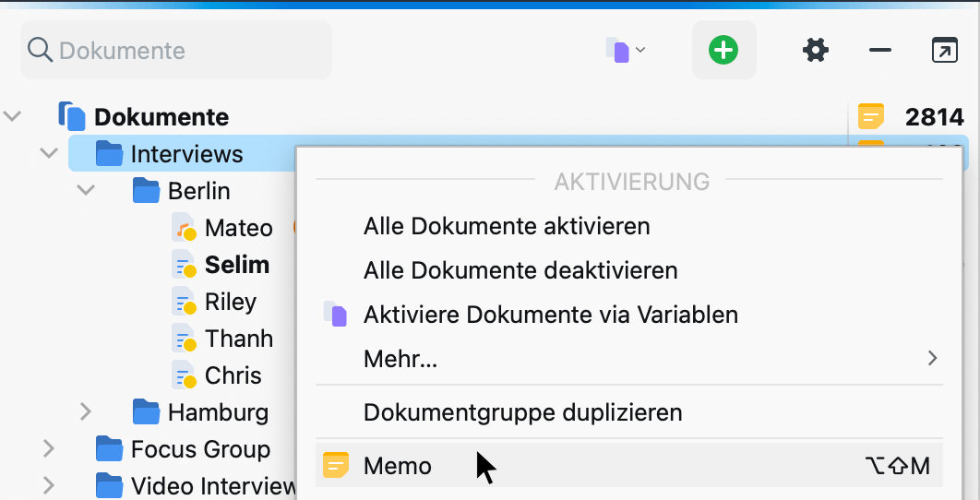The height and width of the screenshot is (500, 980).
Task: Click the yellow memo icon beside 2814
Action: pos(870,116)
